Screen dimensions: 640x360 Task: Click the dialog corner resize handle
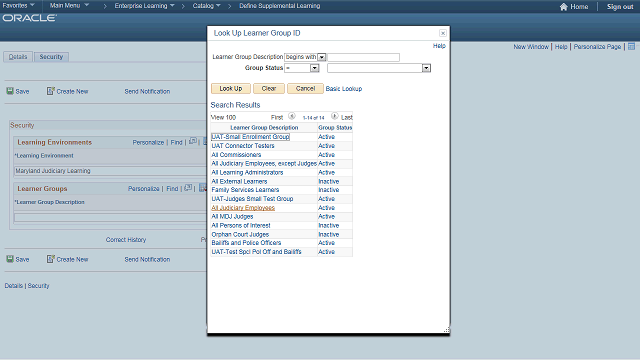click(x=447, y=330)
